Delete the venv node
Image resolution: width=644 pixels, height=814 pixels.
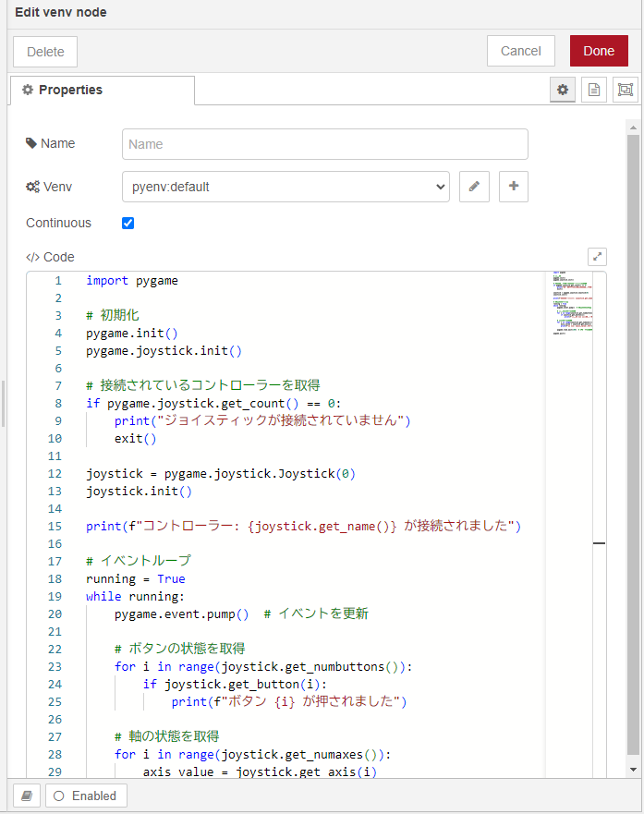(x=44, y=51)
